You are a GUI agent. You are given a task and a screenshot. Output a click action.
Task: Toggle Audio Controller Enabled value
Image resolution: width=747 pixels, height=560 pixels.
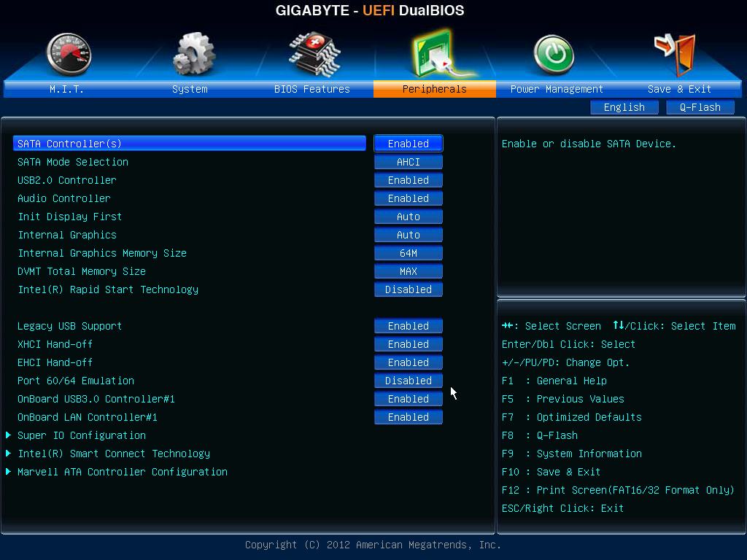[x=409, y=198]
